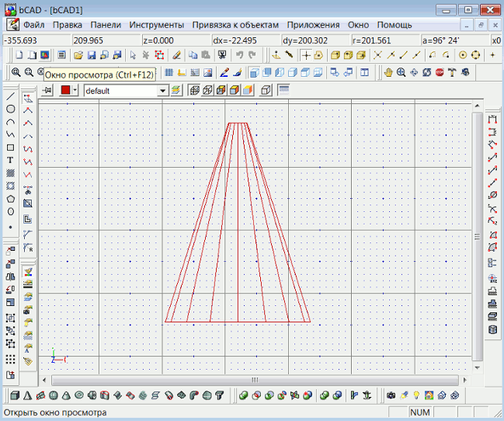Select the Ellipse drawing tool

point(10,211)
